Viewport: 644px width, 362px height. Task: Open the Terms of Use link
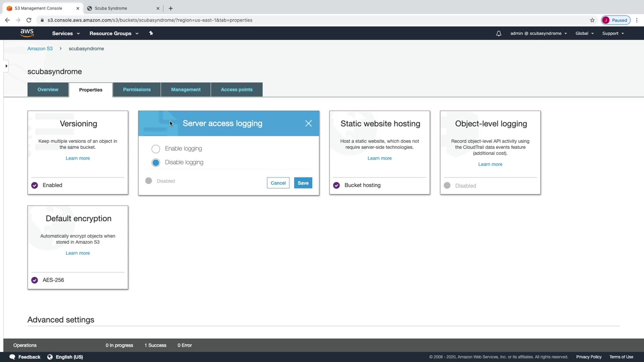pos(621,357)
